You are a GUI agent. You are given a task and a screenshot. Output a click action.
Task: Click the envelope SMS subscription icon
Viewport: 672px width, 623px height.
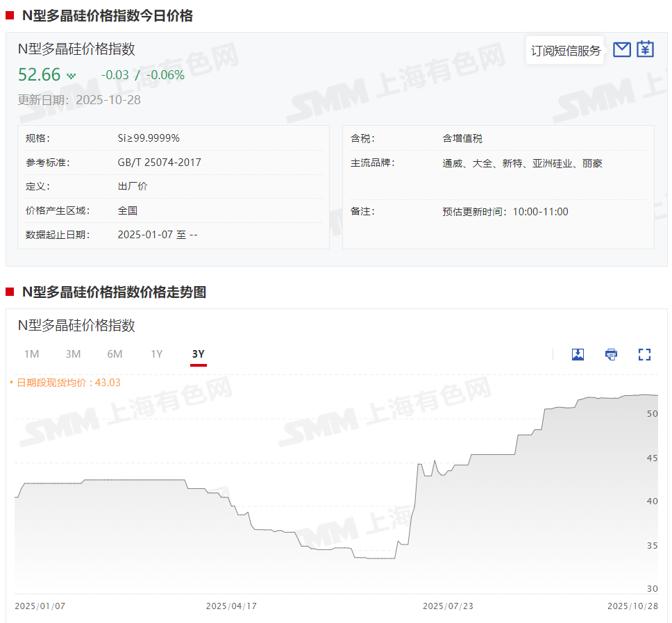click(x=622, y=49)
